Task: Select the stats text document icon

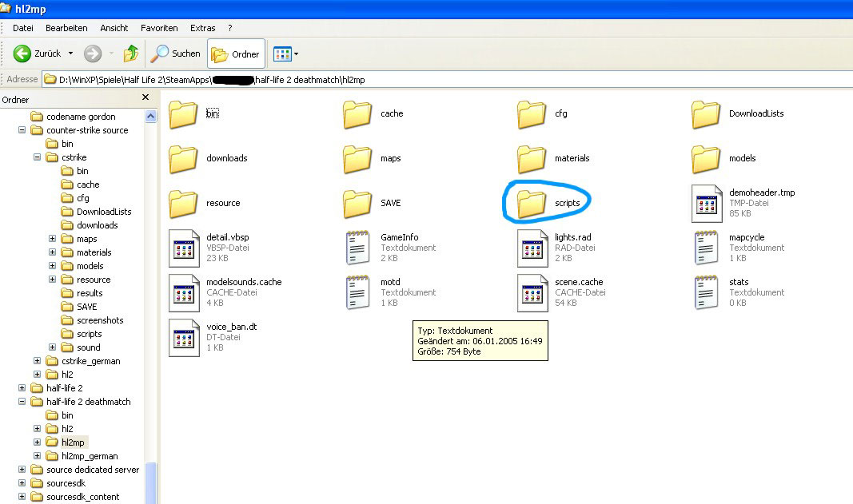Action: 706,292
